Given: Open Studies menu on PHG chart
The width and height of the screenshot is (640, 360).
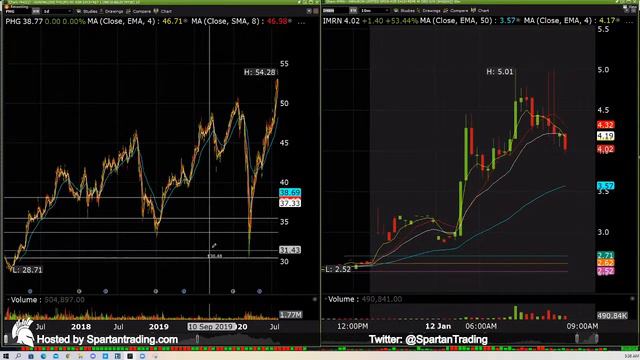Looking at the screenshot, I should click(x=87, y=11).
